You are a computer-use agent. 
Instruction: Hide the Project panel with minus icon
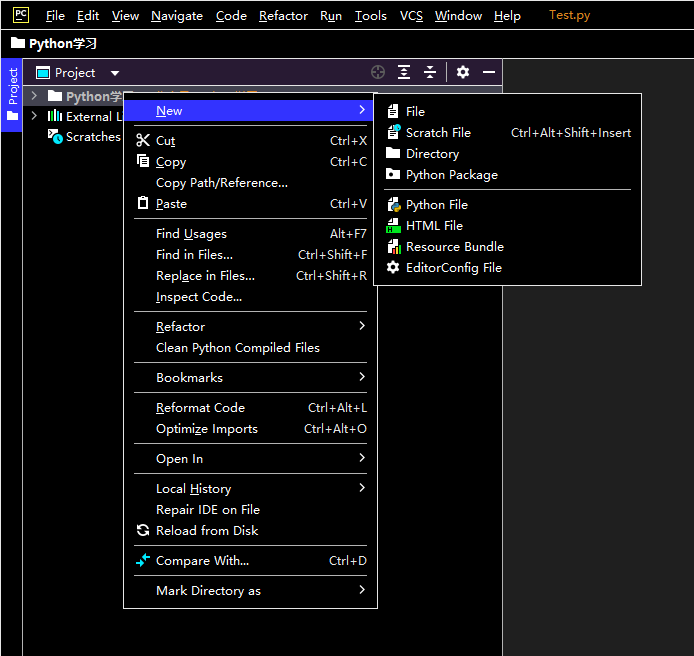[489, 72]
